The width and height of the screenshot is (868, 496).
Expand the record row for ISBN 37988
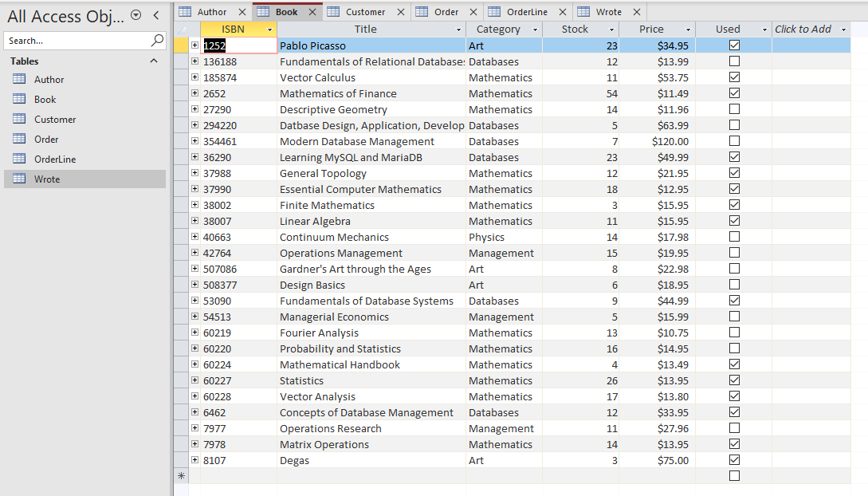point(194,173)
